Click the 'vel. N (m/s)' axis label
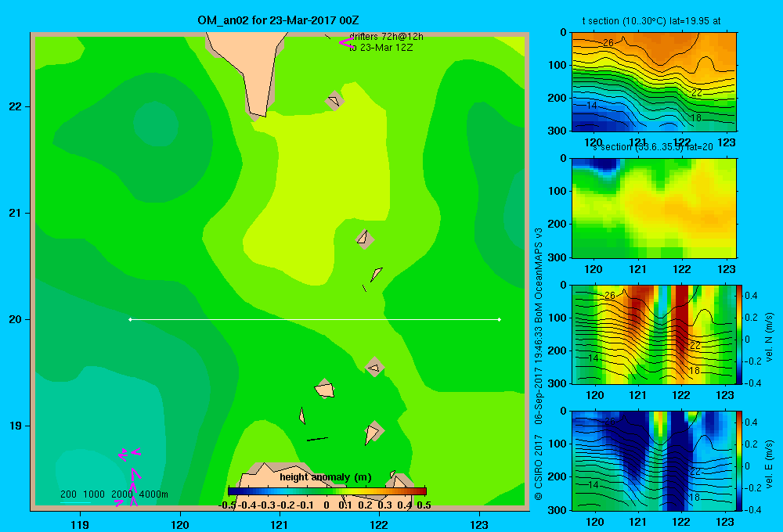Viewport: 783px width, 532px height. click(x=769, y=336)
